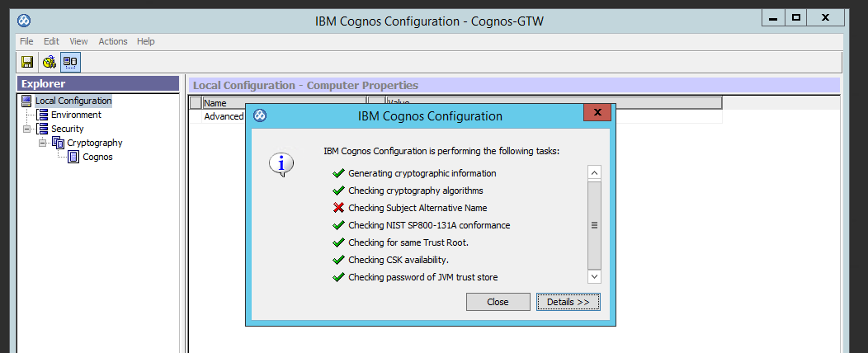Click the Value column header
Viewport: 868px width, 353px height.
click(554, 103)
